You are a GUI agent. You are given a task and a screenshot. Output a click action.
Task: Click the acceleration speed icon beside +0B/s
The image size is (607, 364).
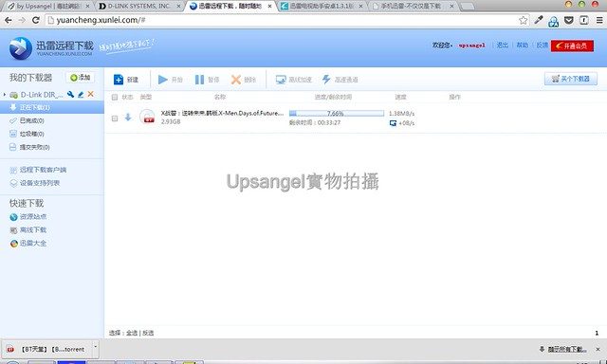(393, 123)
